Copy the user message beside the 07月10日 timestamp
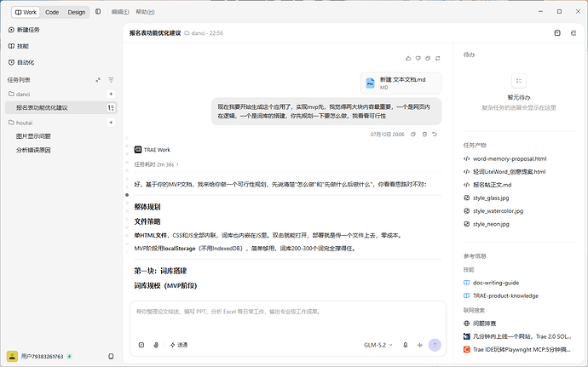 click(x=412, y=135)
